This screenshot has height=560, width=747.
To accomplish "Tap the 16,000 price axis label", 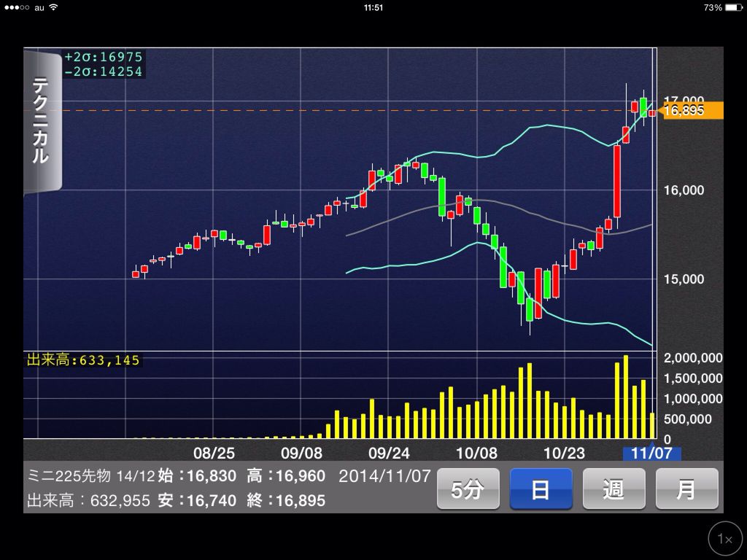I will [x=684, y=190].
